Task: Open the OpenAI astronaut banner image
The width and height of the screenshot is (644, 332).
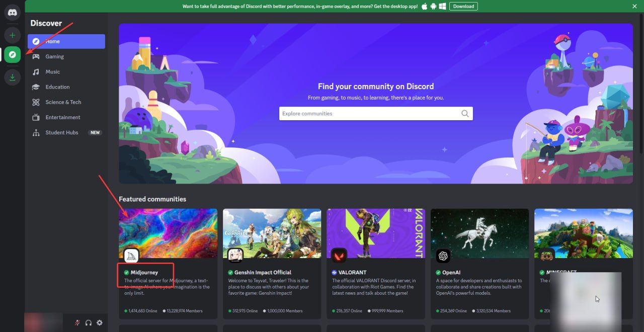Action: coord(479,233)
